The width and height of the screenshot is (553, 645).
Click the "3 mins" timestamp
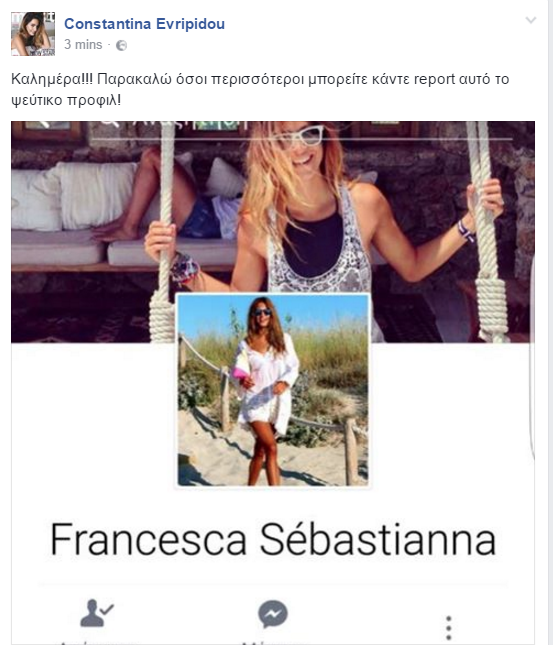click(83, 44)
